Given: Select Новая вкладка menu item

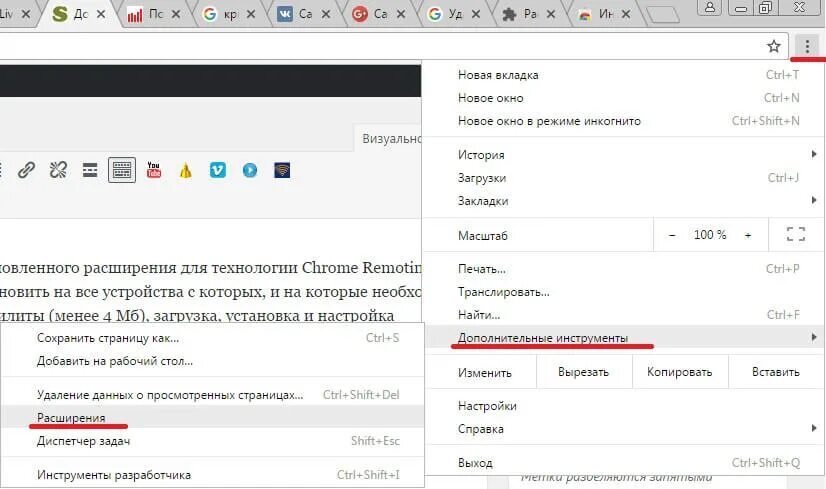Looking at the screenshot, I should point(624,75).
